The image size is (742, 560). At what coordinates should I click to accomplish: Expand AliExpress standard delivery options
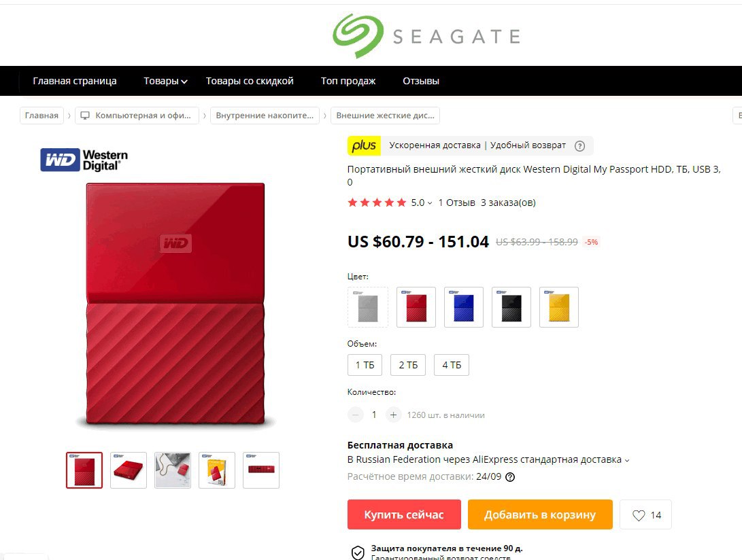pyautogui.click(x=627, y=460)
